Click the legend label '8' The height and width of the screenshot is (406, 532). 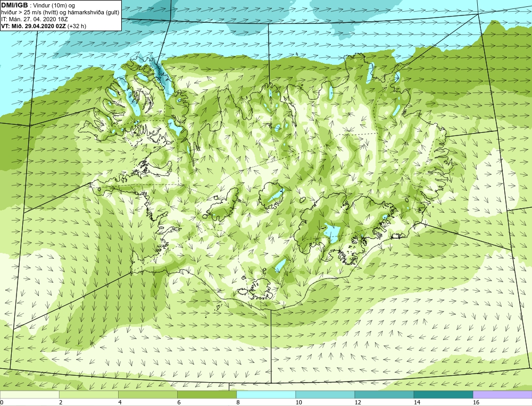tap(238, 402)
